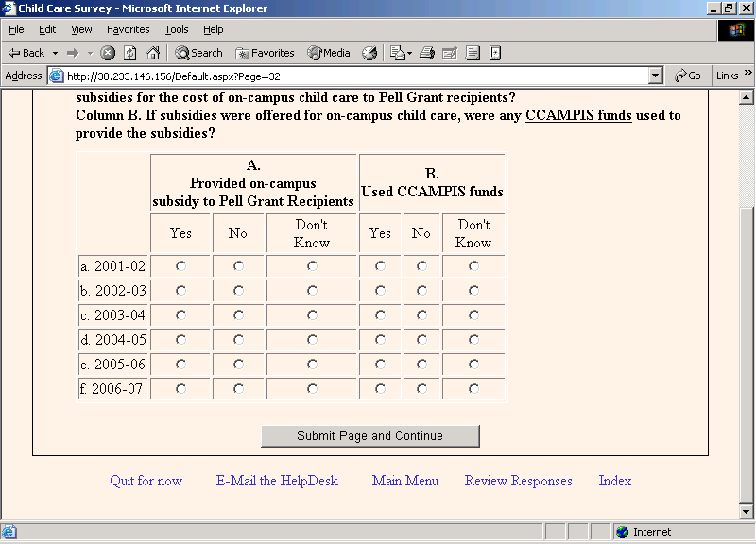Open the address bar dropdown arrow
The height and width of the screenshot is (544, 756).
[x=655, y=76]
